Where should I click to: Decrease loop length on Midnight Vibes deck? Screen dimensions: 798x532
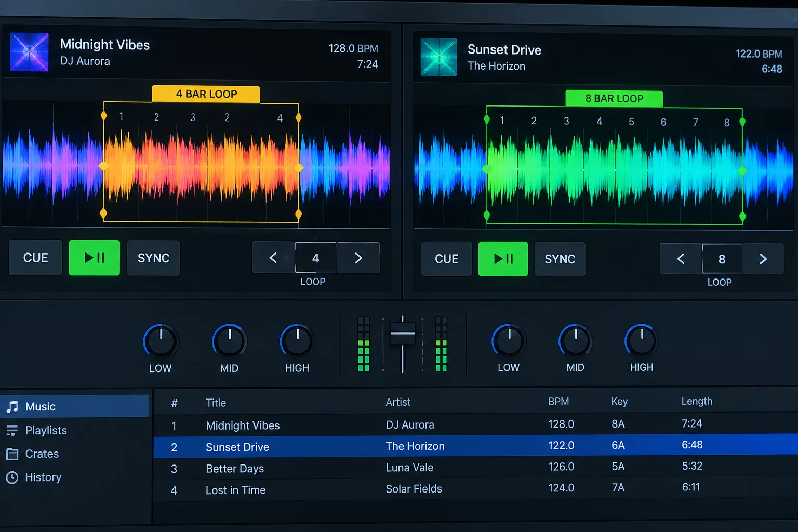[x=273, y=258]
